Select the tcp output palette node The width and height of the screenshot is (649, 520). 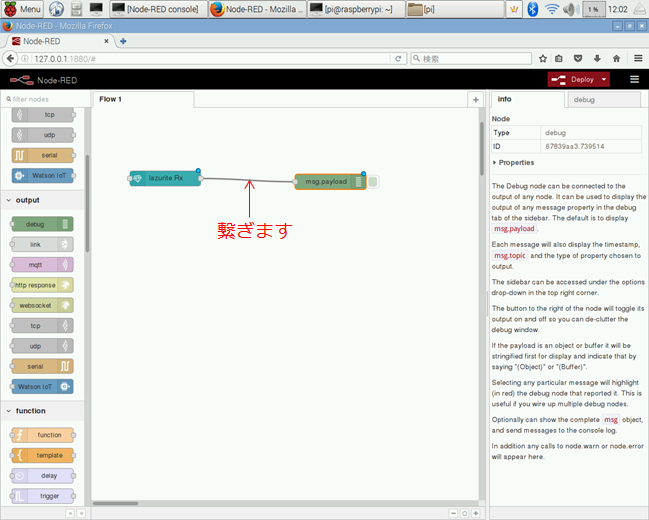click(43, 325)
